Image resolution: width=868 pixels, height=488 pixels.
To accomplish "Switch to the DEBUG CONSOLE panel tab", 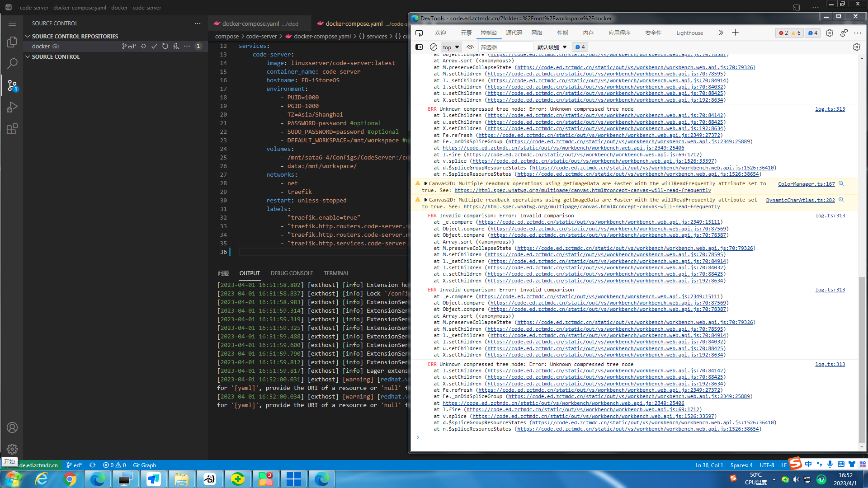I will [x=292, y=273].
